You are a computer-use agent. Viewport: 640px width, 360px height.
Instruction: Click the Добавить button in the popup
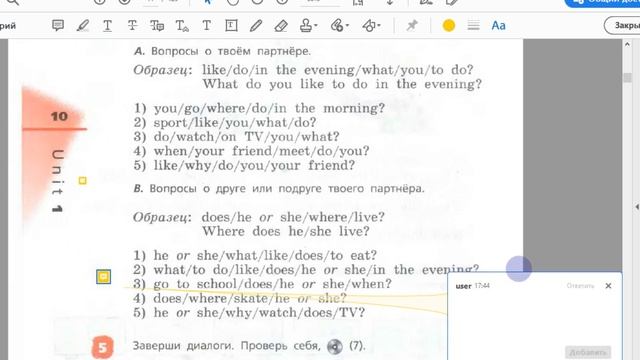click(588, 352)
